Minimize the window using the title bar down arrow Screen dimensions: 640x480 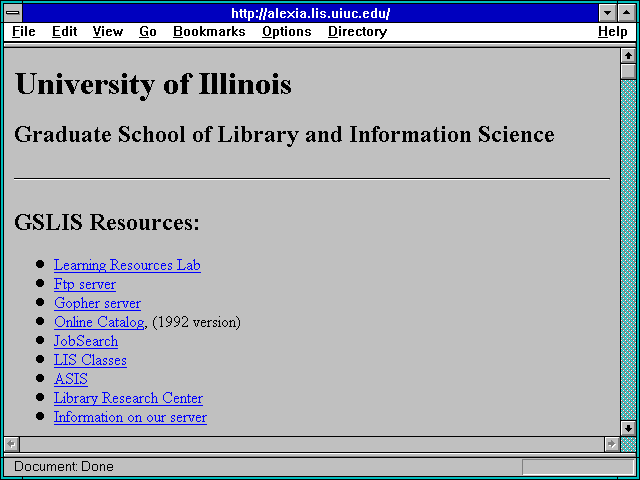tap(607, 13)
